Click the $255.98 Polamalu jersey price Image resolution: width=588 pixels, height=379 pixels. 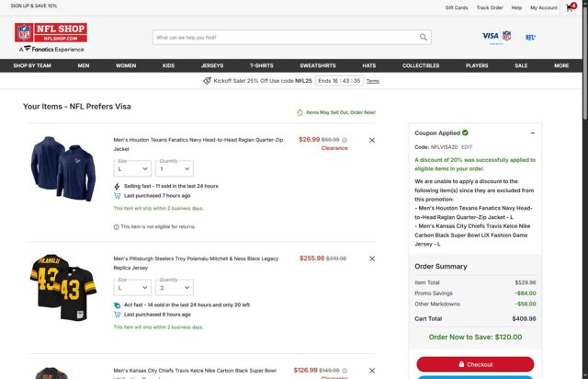tap(312, 258)
